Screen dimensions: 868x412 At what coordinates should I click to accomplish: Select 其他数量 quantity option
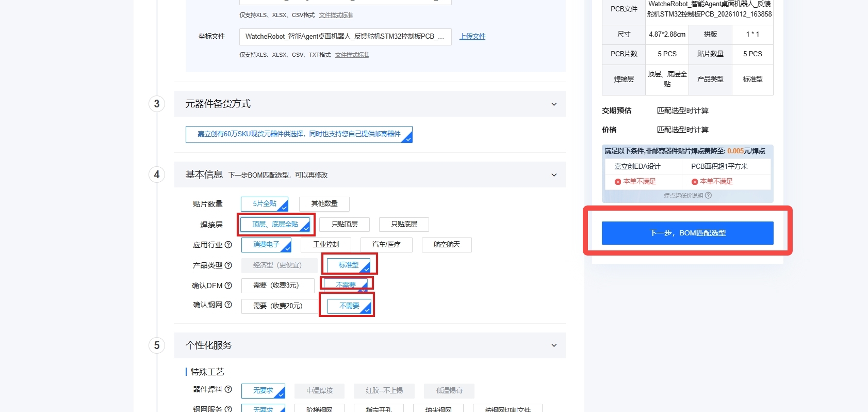pos(324,204)
